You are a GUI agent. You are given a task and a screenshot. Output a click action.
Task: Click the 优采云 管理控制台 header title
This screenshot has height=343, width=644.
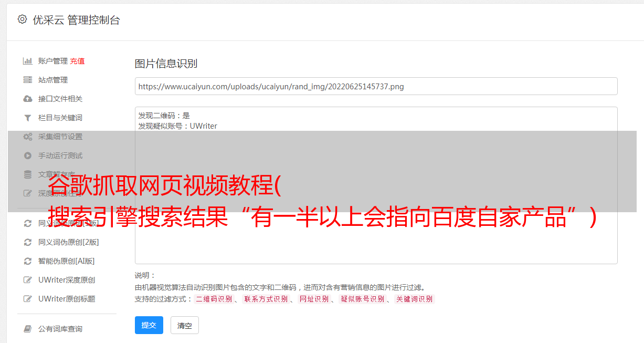tap(76, 20)
